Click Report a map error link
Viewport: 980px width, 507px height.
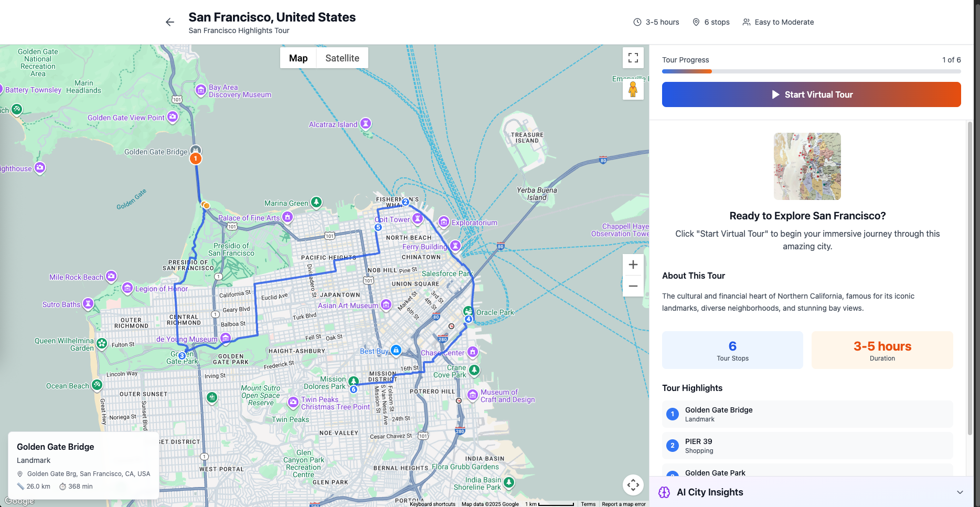(x=624, y=504)
